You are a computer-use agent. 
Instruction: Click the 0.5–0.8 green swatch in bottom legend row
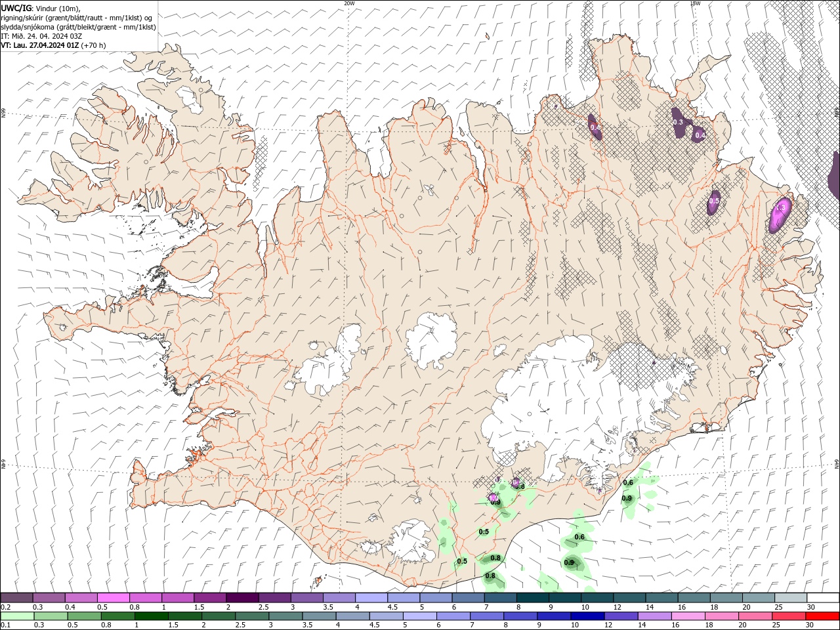tap(85, 616)
